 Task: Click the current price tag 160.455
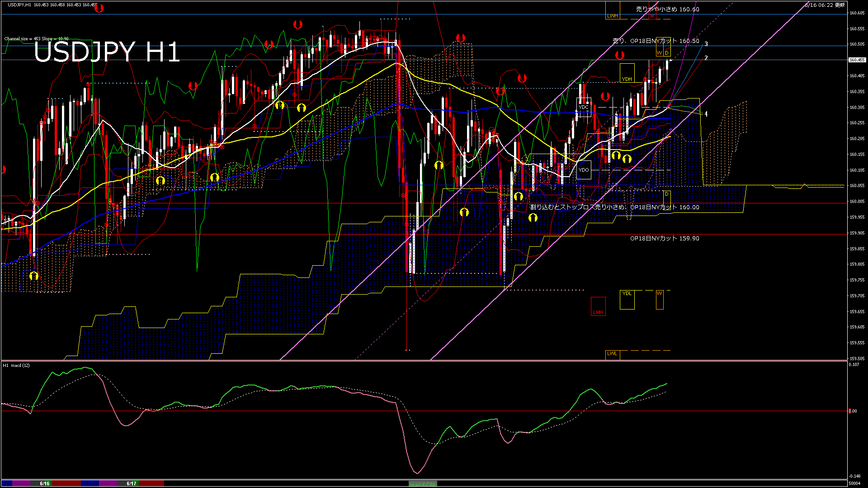tap(857, 60)
